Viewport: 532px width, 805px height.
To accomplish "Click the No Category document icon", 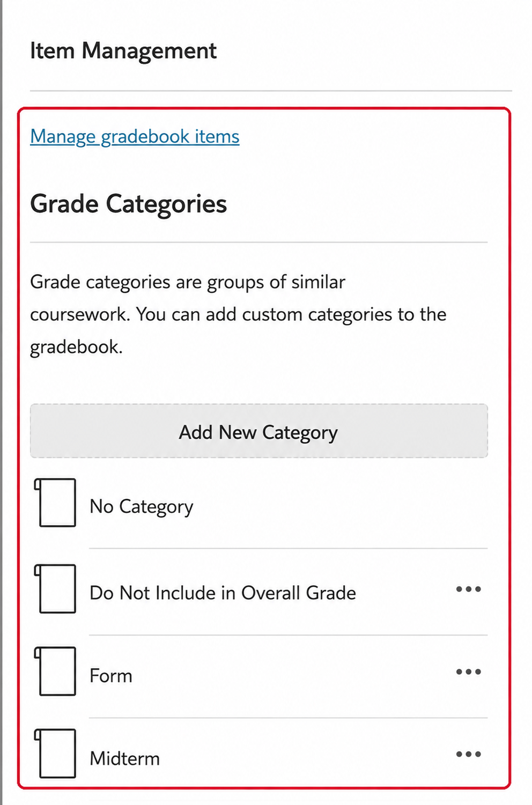I will point(55,503).
